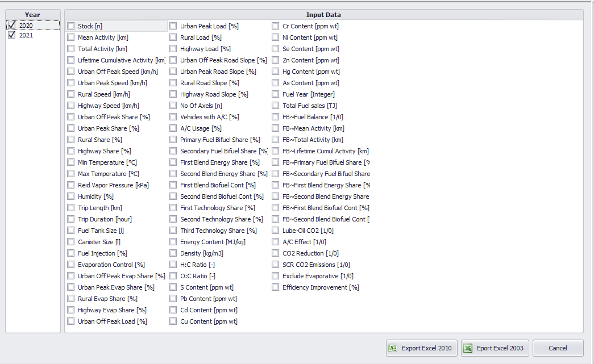Enable the Humidity [%] option

pyautogui.click(x=70, y=196)
